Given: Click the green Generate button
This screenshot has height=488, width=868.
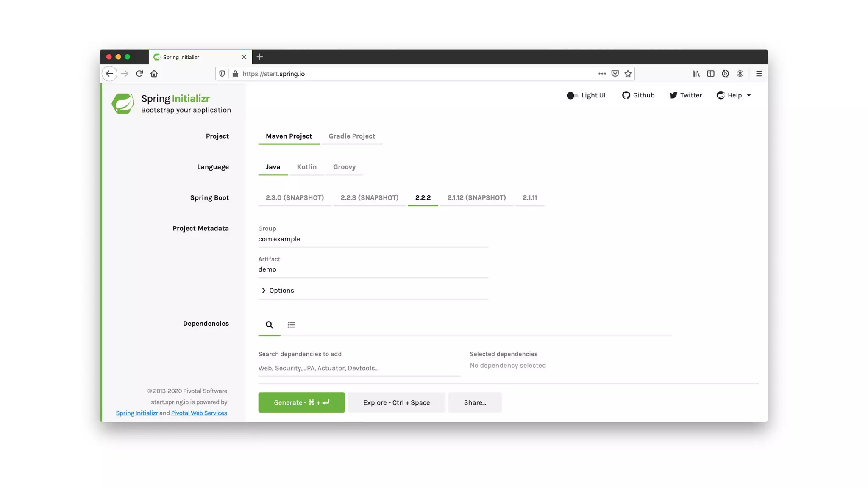Looking at the screenshot, I should coord(301,402).
